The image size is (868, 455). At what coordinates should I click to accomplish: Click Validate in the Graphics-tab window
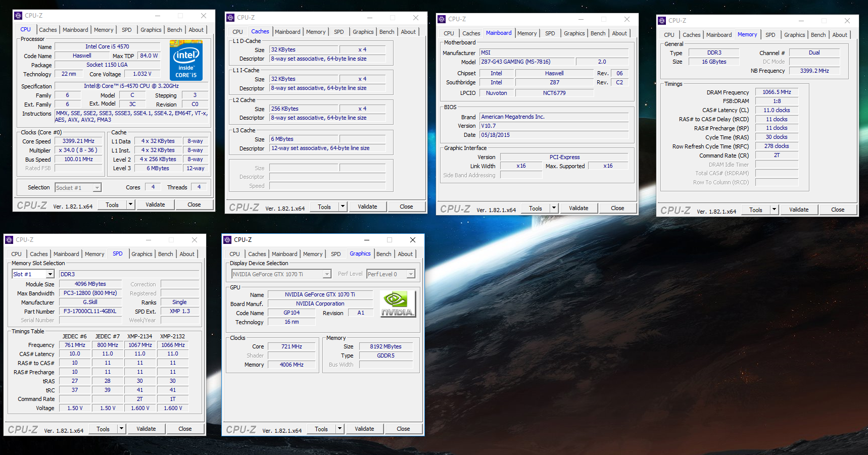tap(364, 429)
